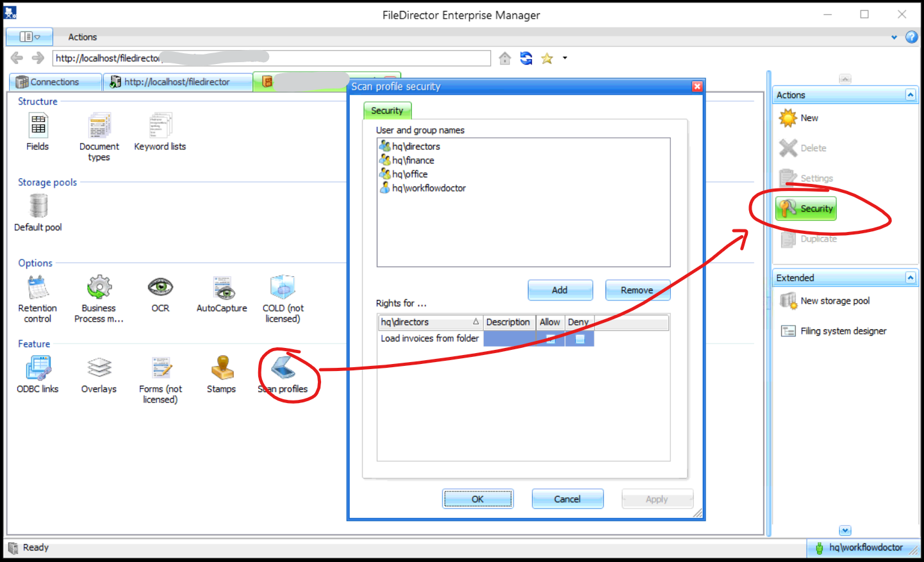Go to the home page icon
Screen dimensions: 924x562
point(505,58)
